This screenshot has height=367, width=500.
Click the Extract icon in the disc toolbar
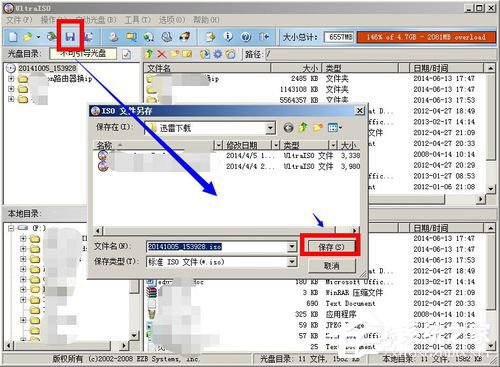(x=205, y=54)
